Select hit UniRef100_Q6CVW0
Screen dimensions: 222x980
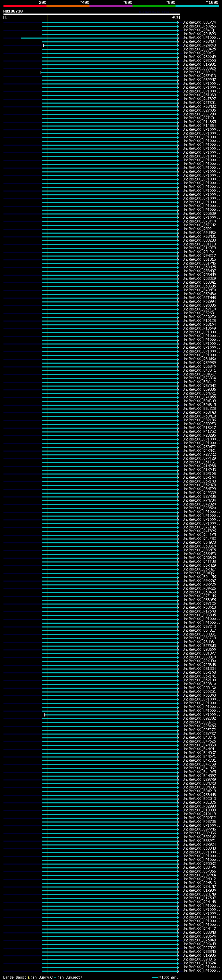coord(199,114)
